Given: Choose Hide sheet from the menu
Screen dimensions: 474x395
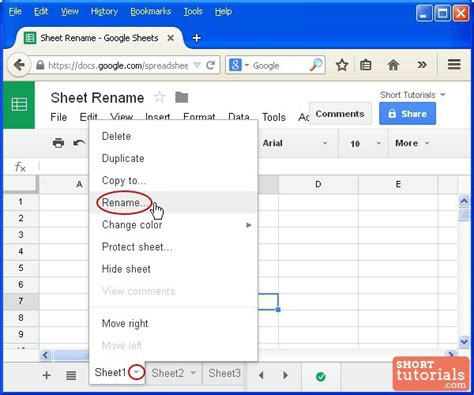Looking at the screenshot, I should coord(173,269).
